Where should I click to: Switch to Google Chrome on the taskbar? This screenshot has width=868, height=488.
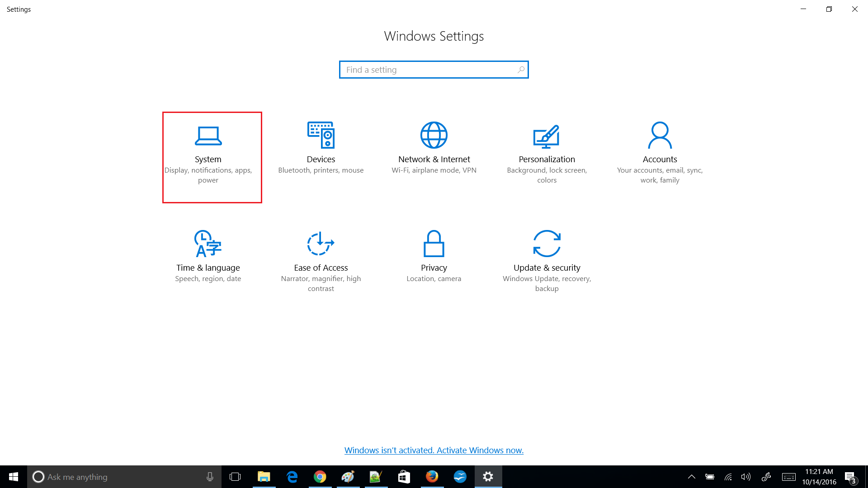tap(320, 477)
